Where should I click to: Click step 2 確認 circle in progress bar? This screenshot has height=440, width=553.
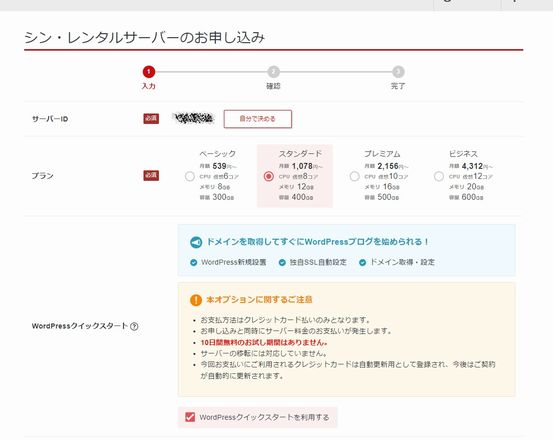pyautogui.click(x=273, y=72)
